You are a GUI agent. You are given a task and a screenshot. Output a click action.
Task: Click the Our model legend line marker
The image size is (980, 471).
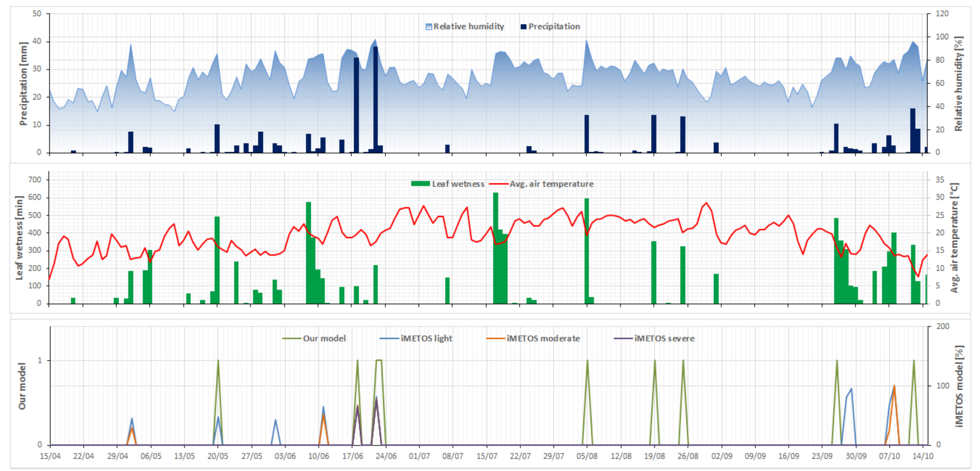291,339
